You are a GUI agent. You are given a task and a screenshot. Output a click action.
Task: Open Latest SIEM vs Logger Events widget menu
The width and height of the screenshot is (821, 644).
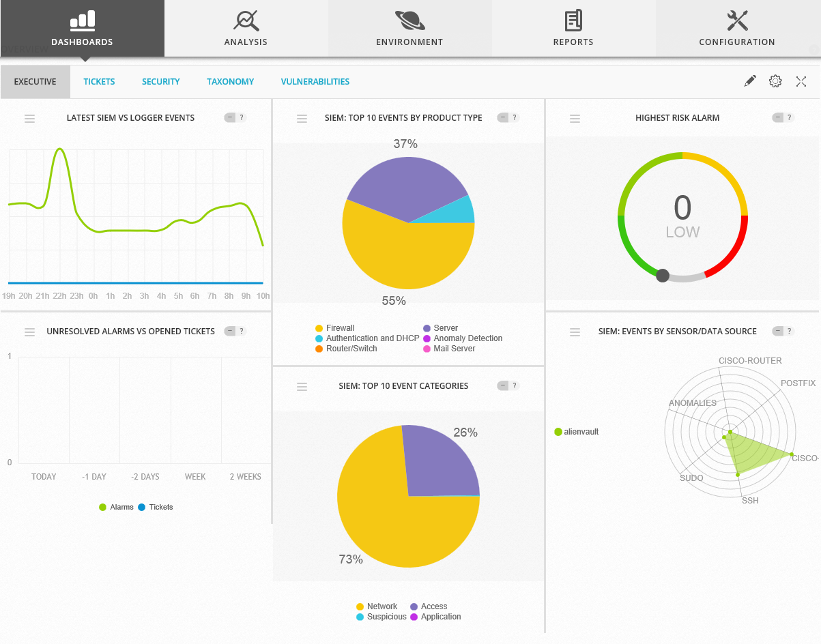(x=29, y=119)
